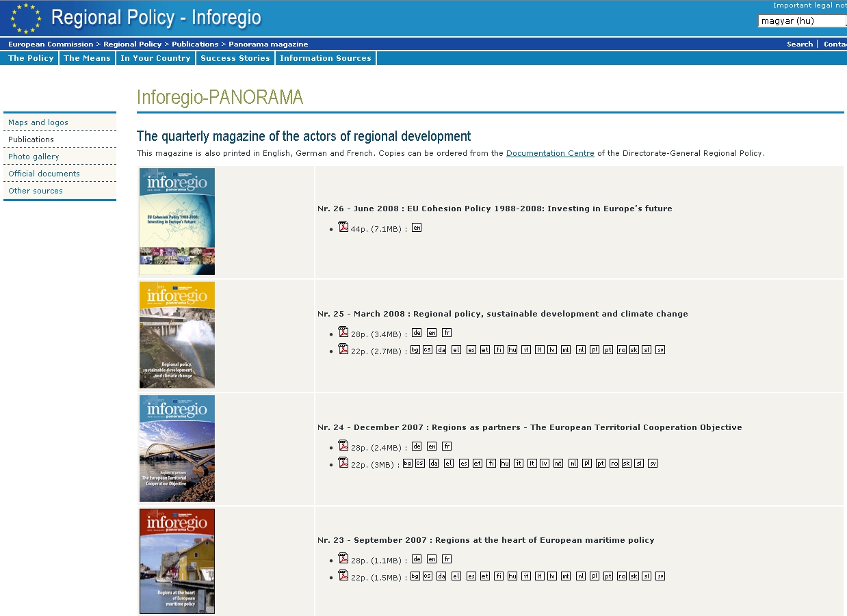Image resolution: width=847 pixels, height=616 pixels.
Task: Click the Nr. 25 climate change cover thumbnail
Action: [x=177, y=335]
